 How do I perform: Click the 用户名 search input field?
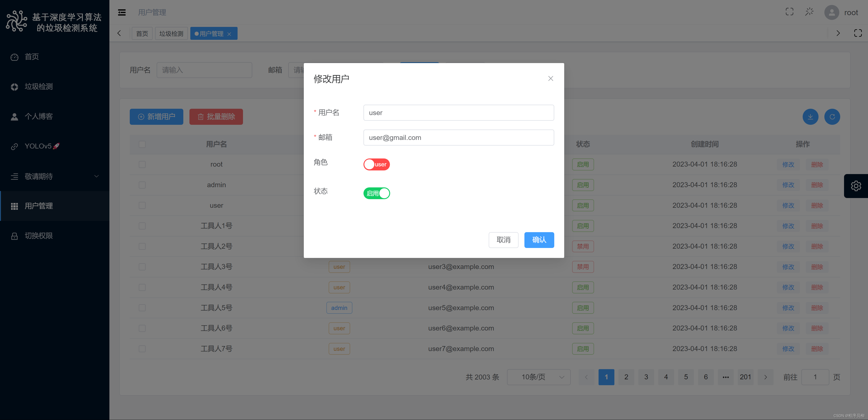click(204, 70)
